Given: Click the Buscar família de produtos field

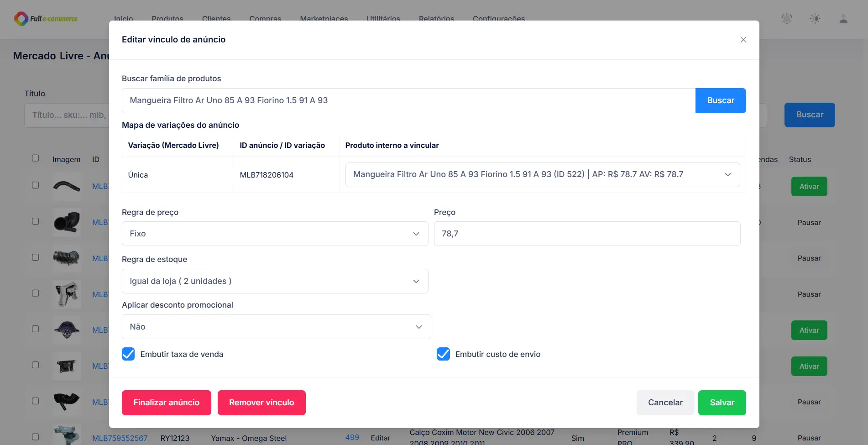Looking at the screenshot, I should [x=408, y=100].
